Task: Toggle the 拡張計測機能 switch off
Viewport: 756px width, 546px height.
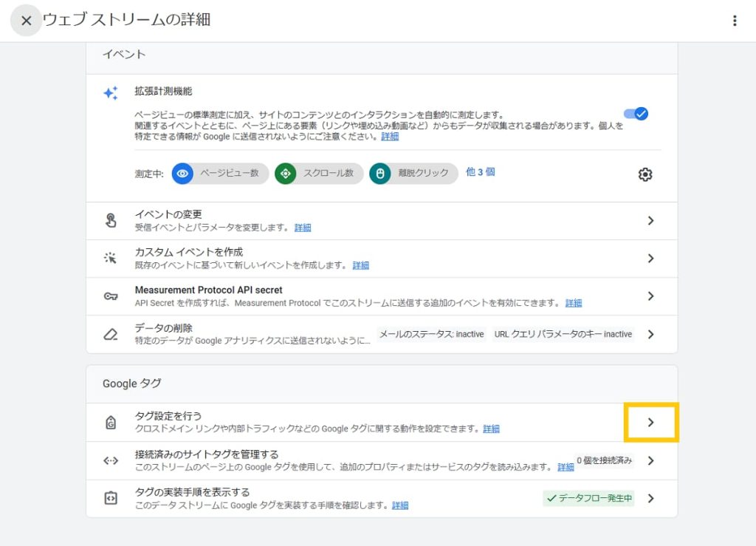Action: pos(635,114)
